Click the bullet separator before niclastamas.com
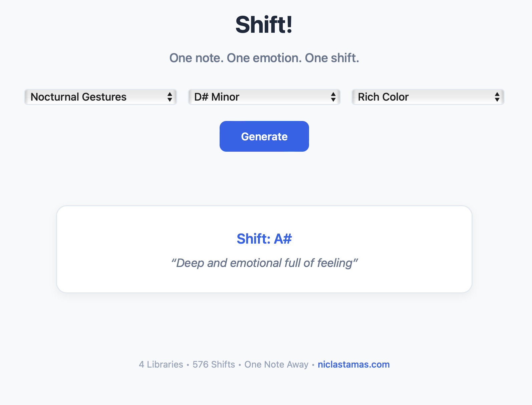Screen dimensions: 532x405 coord(313,365)
